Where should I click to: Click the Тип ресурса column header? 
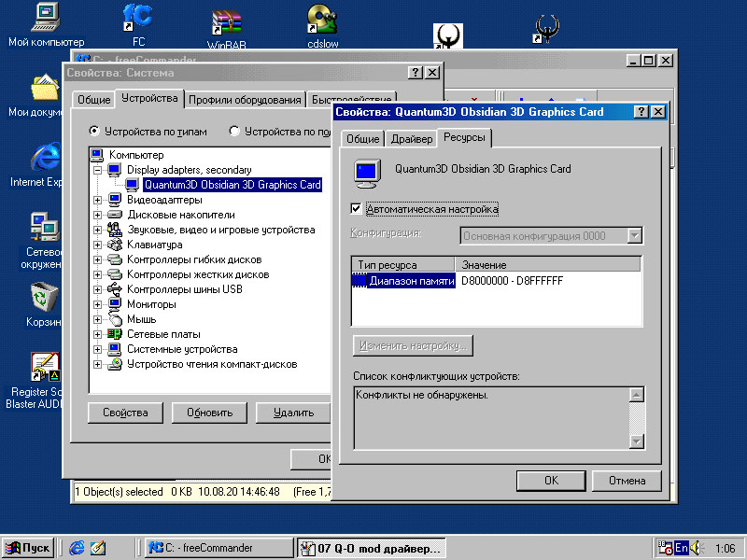[403, 265]
